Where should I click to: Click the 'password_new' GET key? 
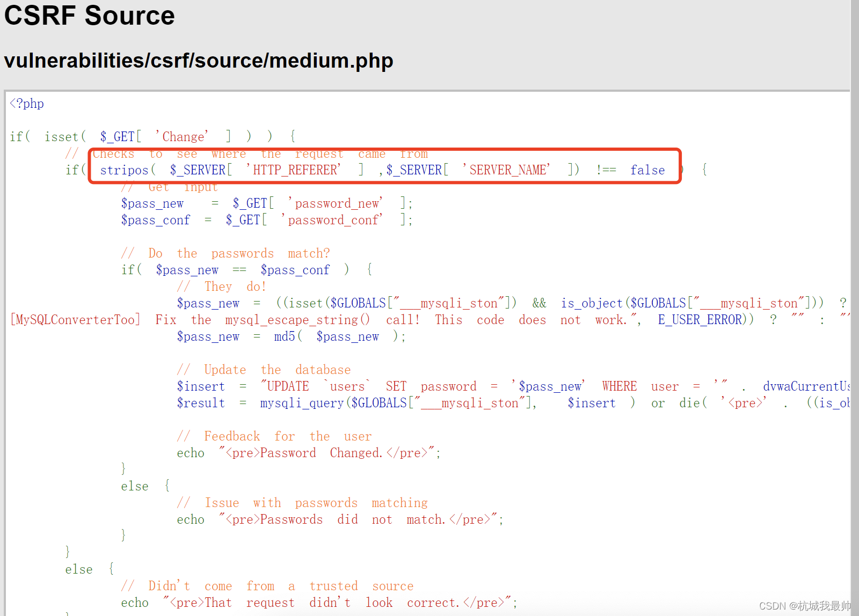click(336, 203)
